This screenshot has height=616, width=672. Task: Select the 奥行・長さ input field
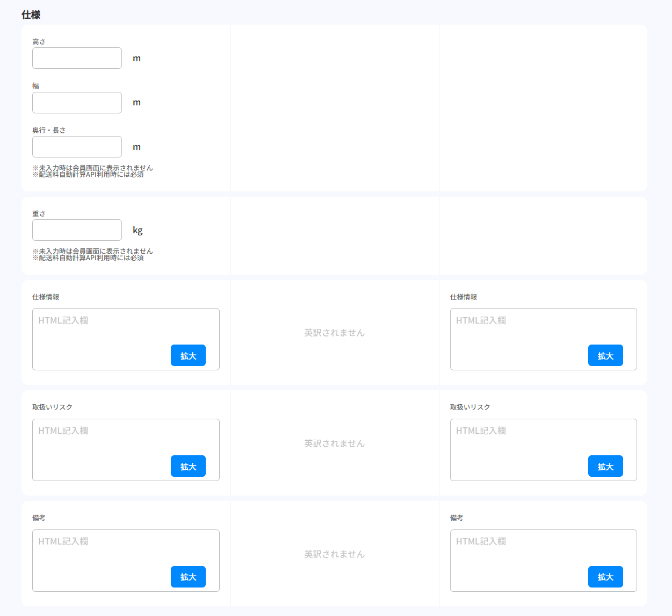tap(77, 147)
